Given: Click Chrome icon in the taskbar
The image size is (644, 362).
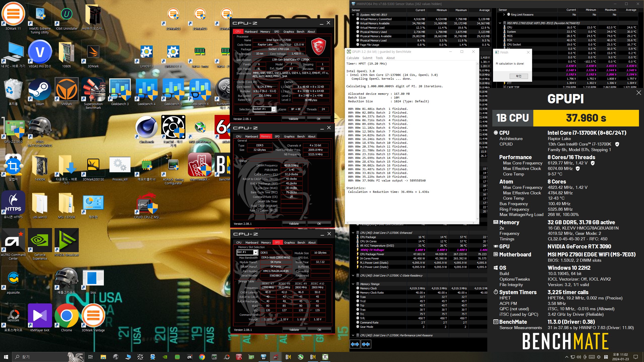Looking at the screenshot, I should [x=202, y=357].
